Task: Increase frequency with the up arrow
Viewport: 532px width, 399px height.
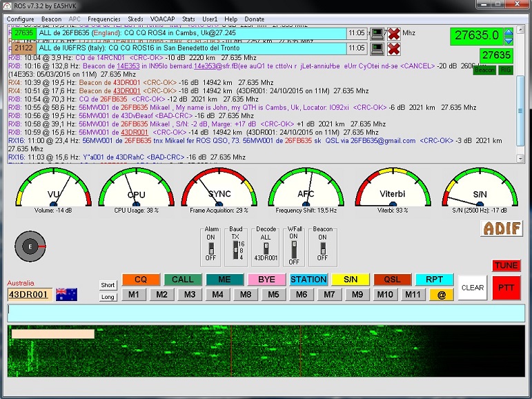Action: click(509, 33)
